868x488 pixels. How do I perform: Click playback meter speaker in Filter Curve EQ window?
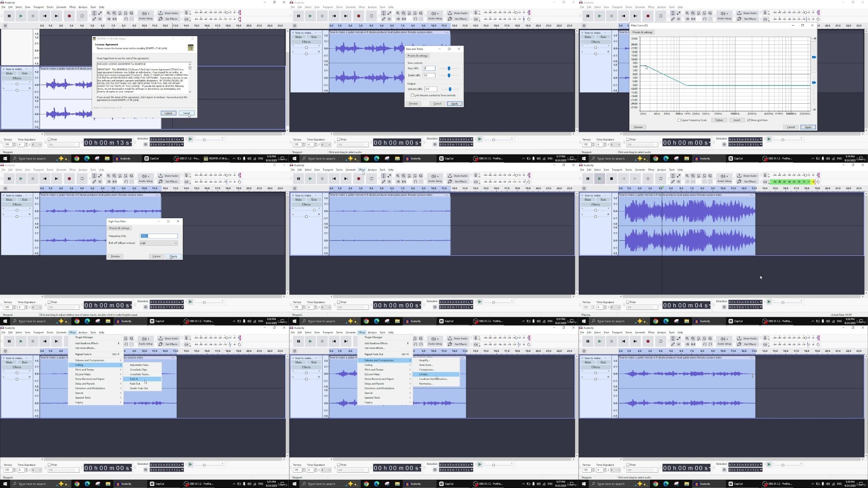[x=765, y=19]
